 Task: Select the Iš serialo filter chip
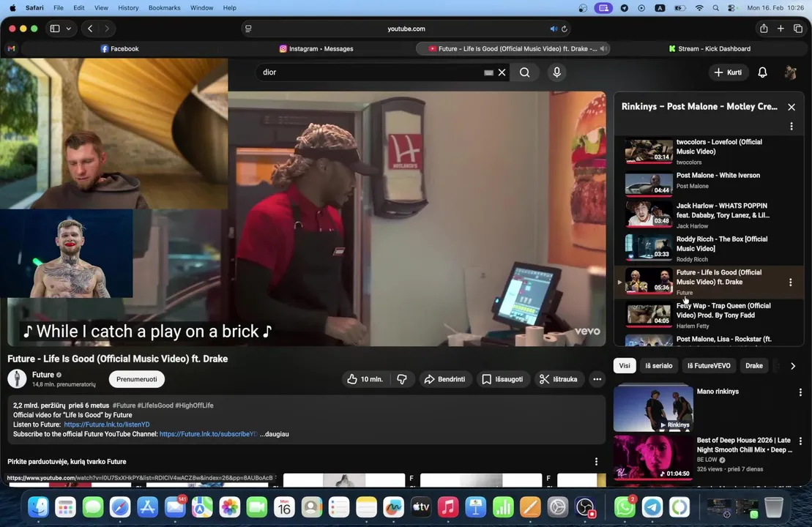point(659,366)
